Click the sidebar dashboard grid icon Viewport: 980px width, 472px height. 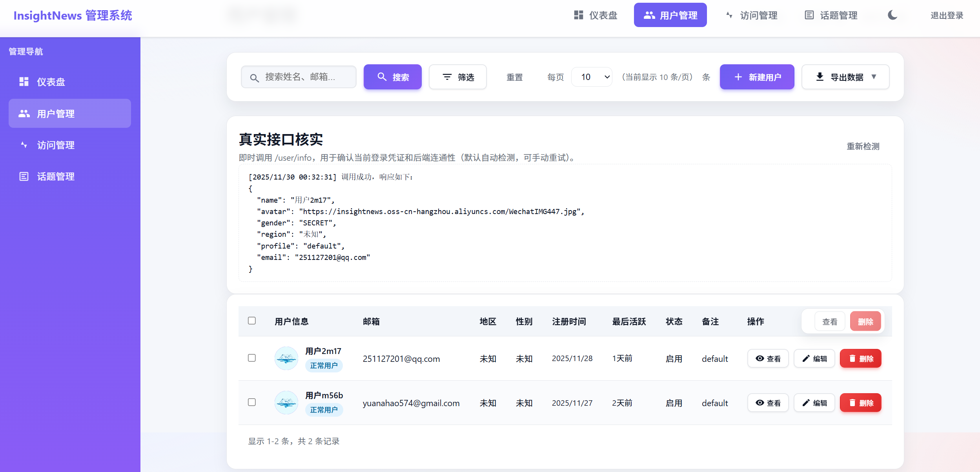tap(24, 82)
